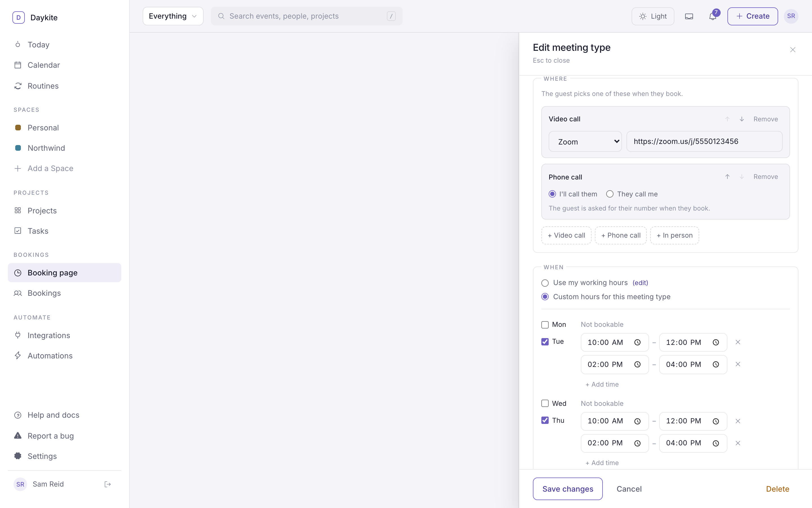Image resolution: width=812 pixels, height=508 pixels.
Task: Select I'll call them option
Action: [x=552, y=194]
